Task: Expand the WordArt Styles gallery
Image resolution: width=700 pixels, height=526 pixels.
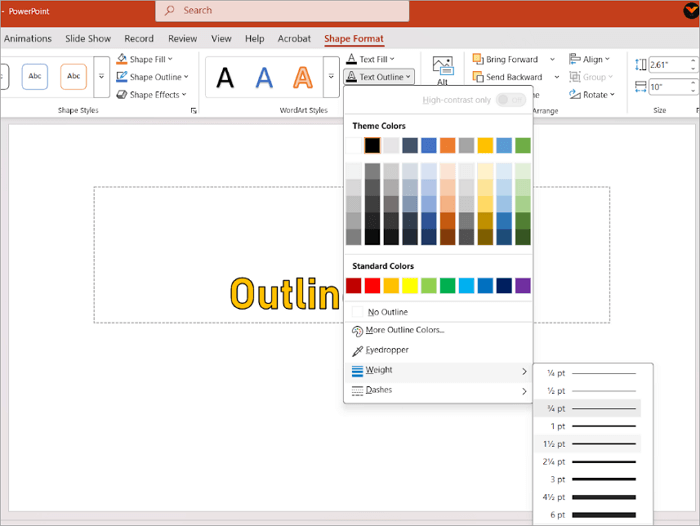Action: click(331, 77)
